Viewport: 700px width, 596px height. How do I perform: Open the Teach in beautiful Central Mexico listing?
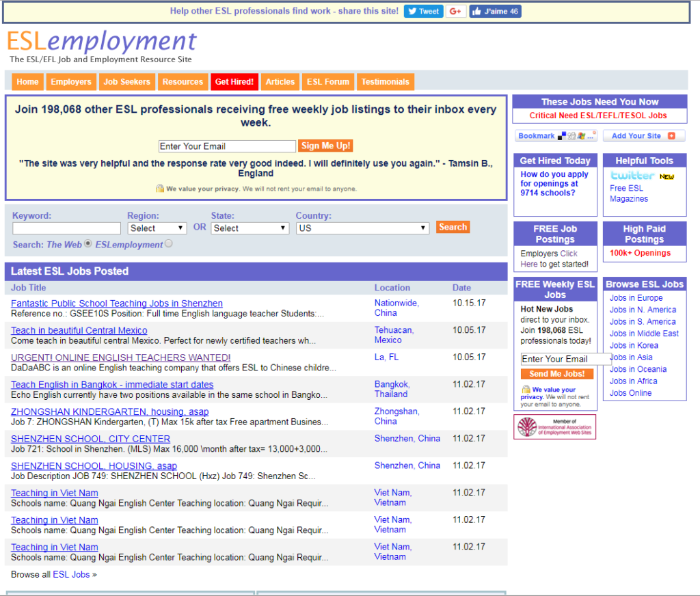pos(79,331)
